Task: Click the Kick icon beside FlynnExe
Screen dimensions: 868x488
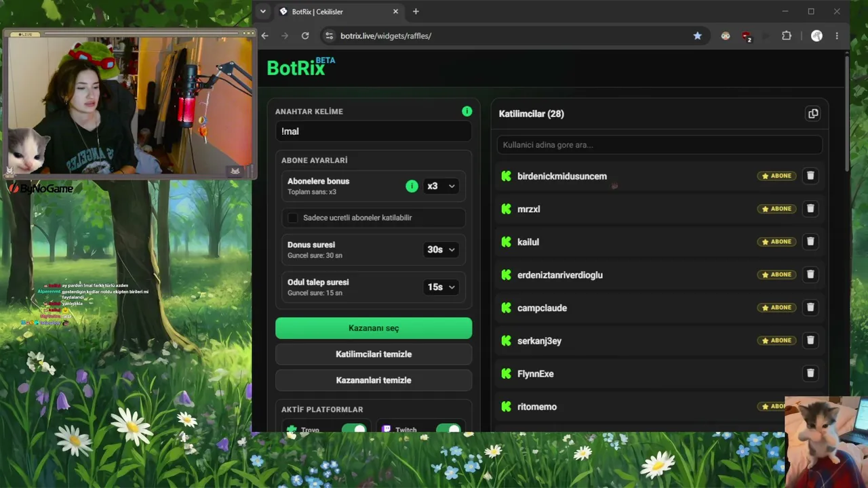Action: 506,373
